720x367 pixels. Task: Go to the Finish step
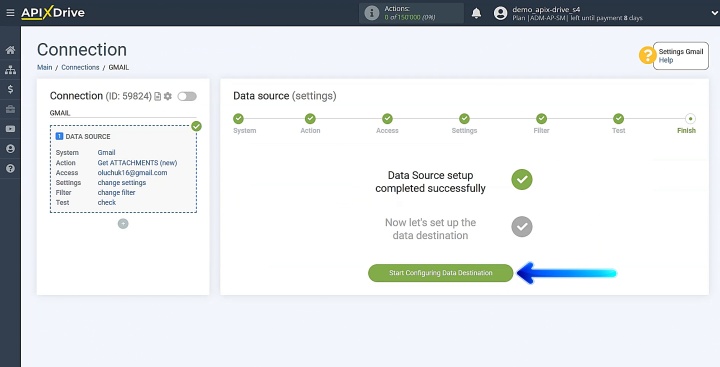click(690, 119)
